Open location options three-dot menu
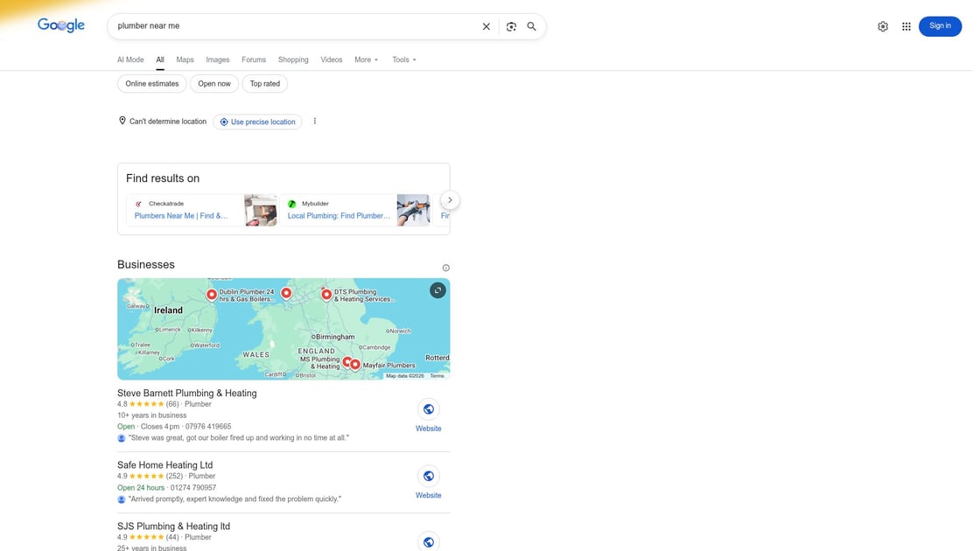The height and width of the screenshot is (551, 980). 315,122
